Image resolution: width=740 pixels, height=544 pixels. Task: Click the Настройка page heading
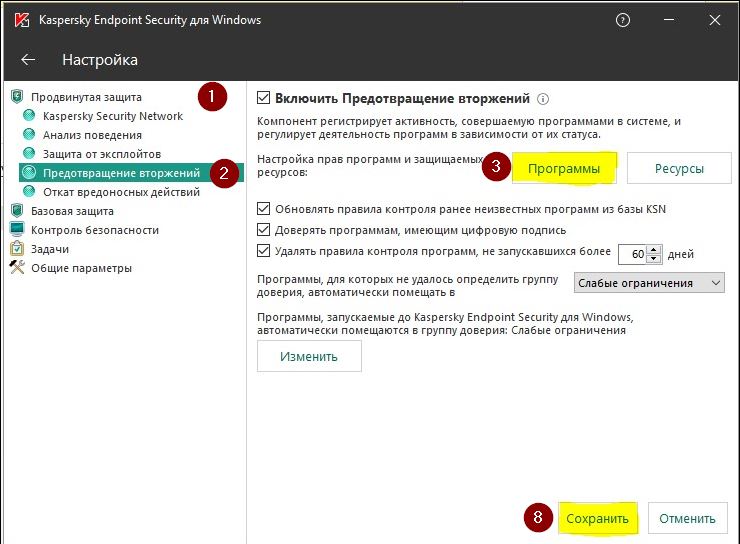100,60
